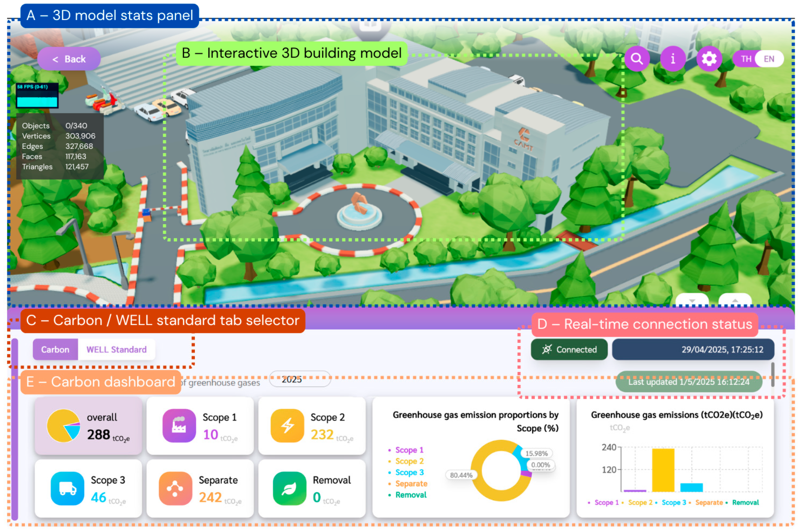This screenshot has height=532, width=802.
Task: Click the Removal leaf icon
Action: click(x=289, y=488)
